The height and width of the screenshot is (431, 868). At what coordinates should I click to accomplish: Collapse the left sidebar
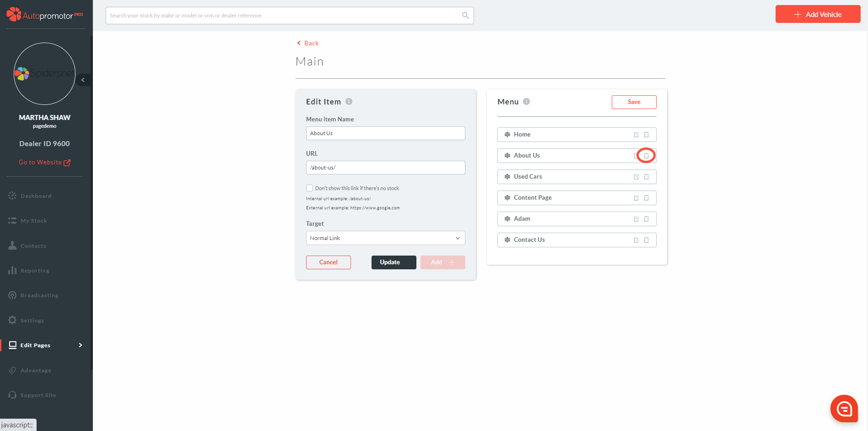click(x=83, y=80)
